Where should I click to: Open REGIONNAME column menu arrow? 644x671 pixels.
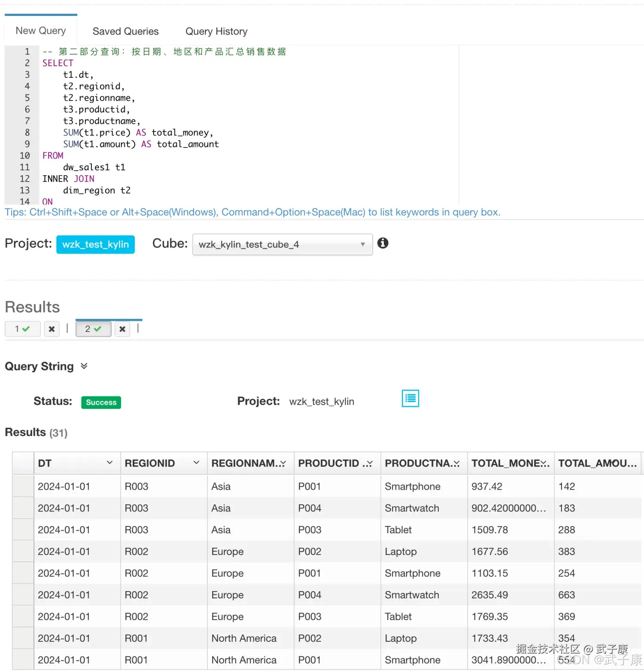coord(283,463)
